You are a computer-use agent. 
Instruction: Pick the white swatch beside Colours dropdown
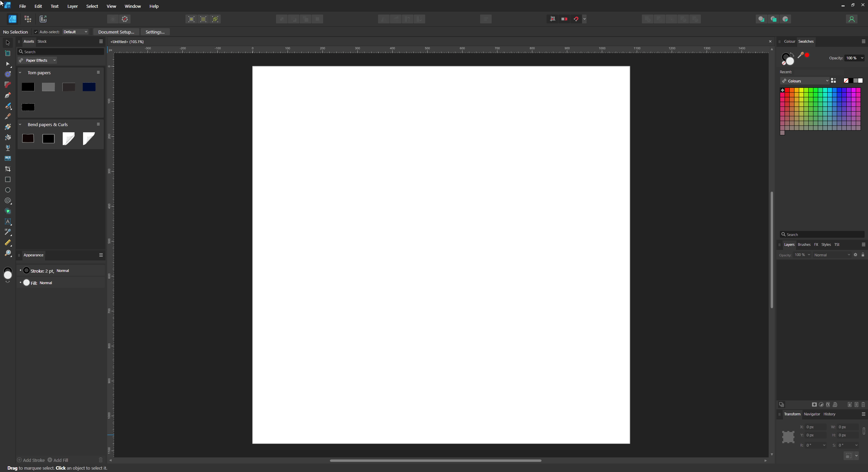pyautogui.click(x=860, y=81)
